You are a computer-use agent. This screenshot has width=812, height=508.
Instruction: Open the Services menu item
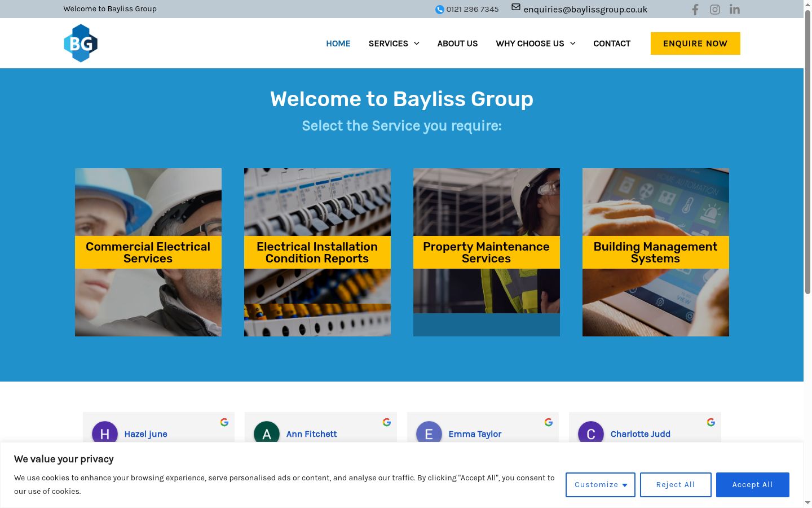tap(389, 43)
